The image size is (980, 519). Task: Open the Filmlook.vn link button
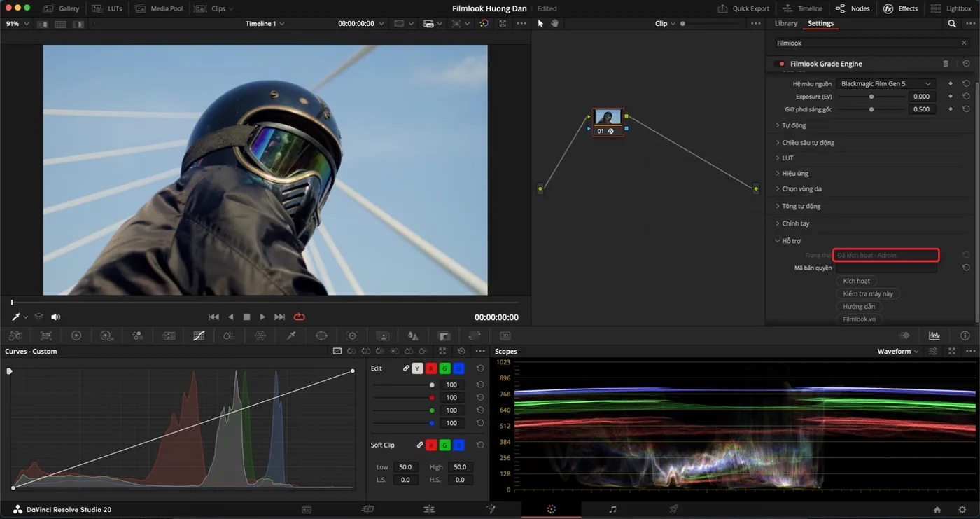coord(860,319)
